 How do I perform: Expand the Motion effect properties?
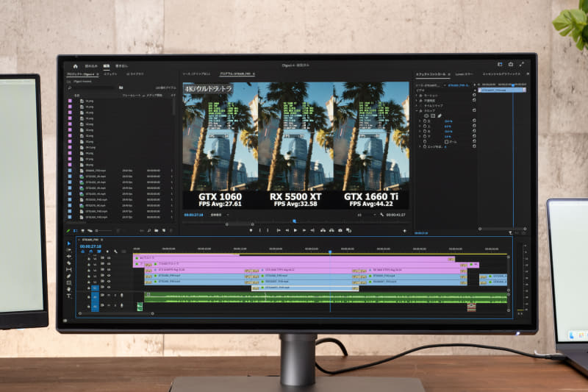[417, 96]
